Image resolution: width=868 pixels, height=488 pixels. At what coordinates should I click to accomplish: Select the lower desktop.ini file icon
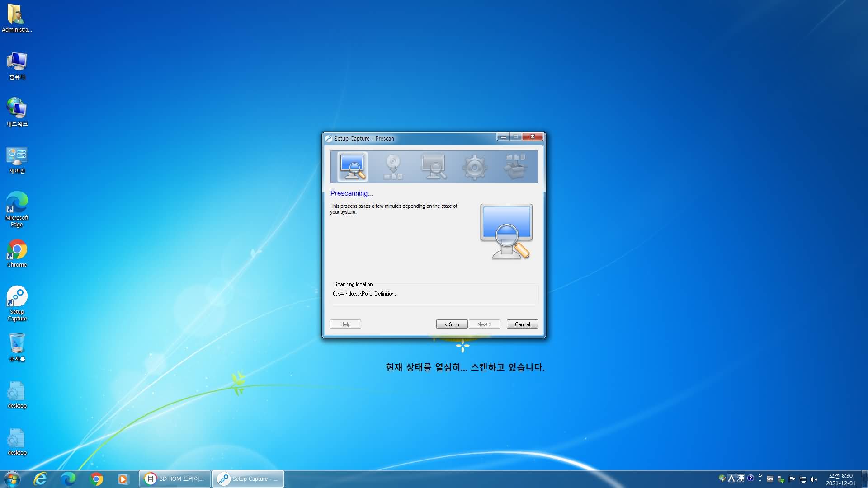(x=17, y=442)
